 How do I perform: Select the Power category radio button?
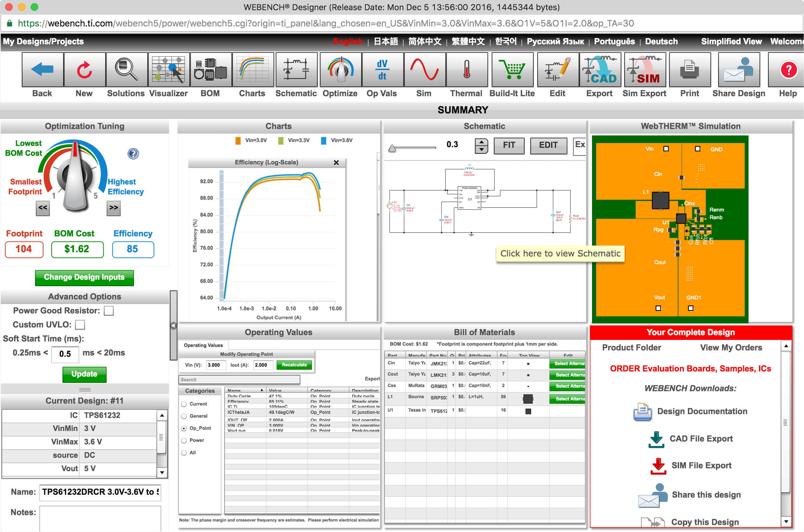184,440
